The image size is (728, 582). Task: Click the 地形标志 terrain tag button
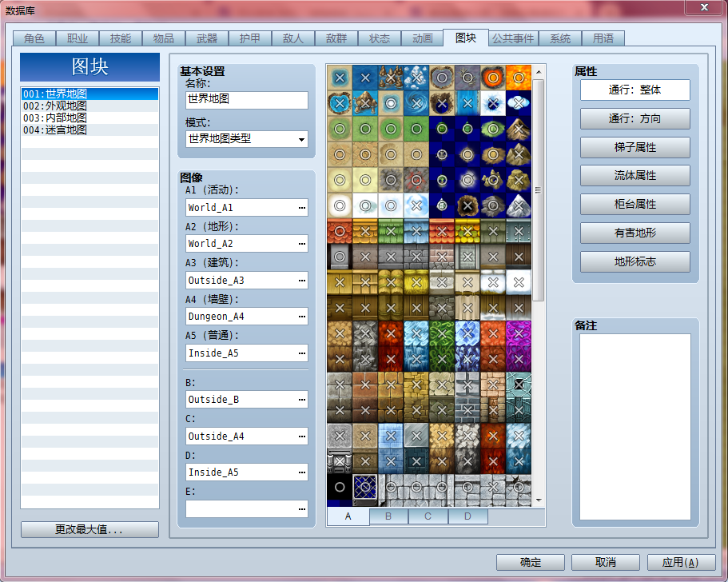pyautogui.click(x=635, y=262)
